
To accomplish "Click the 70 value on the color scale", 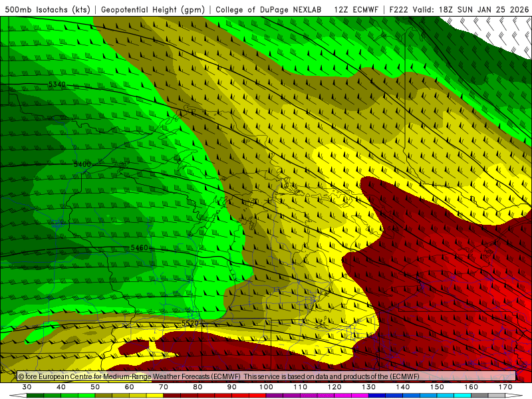I will click(164, 387).
